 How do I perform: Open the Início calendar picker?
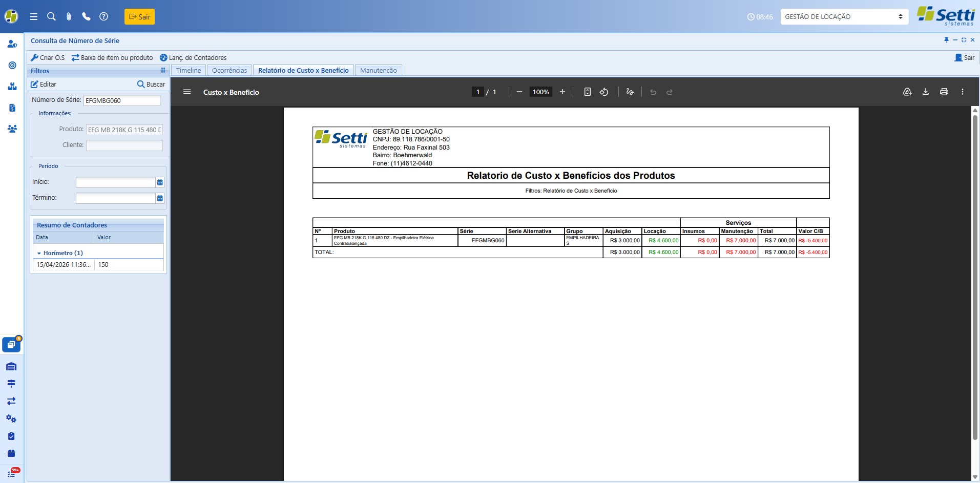point(160,182)
